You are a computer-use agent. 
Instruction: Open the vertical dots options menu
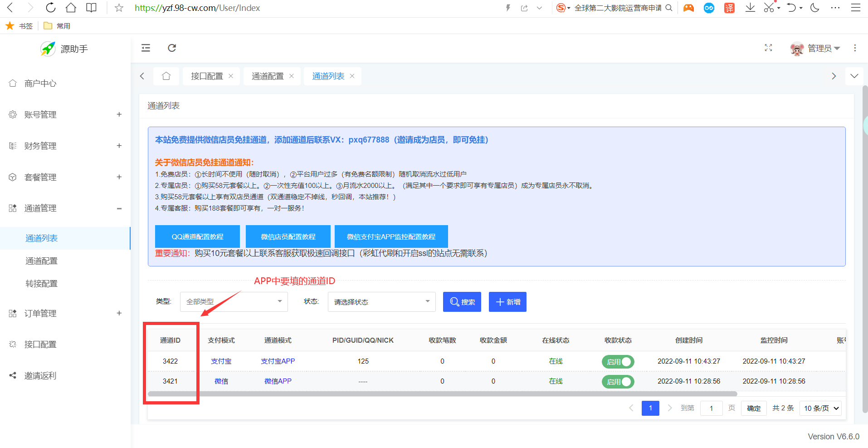[x=855, y=48]
